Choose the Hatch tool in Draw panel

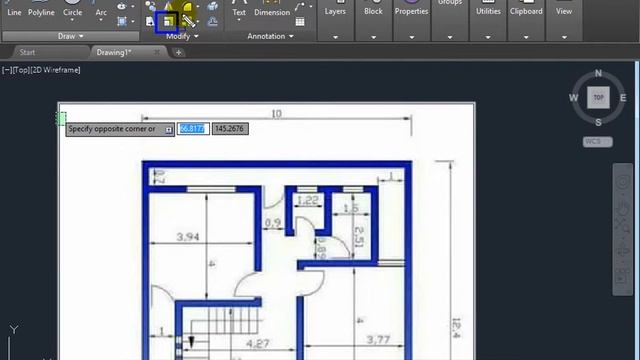pos(122,21)
